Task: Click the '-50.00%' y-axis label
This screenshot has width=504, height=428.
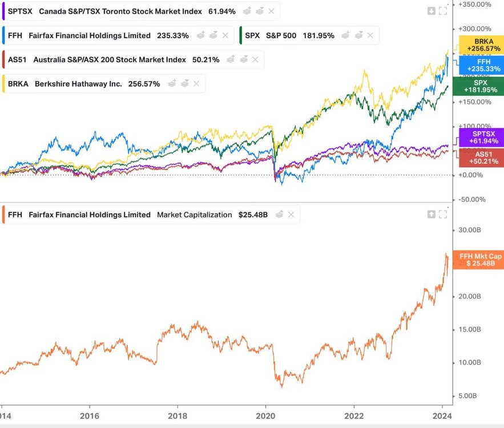Action: pyautogui.click(x=472, y=200)
